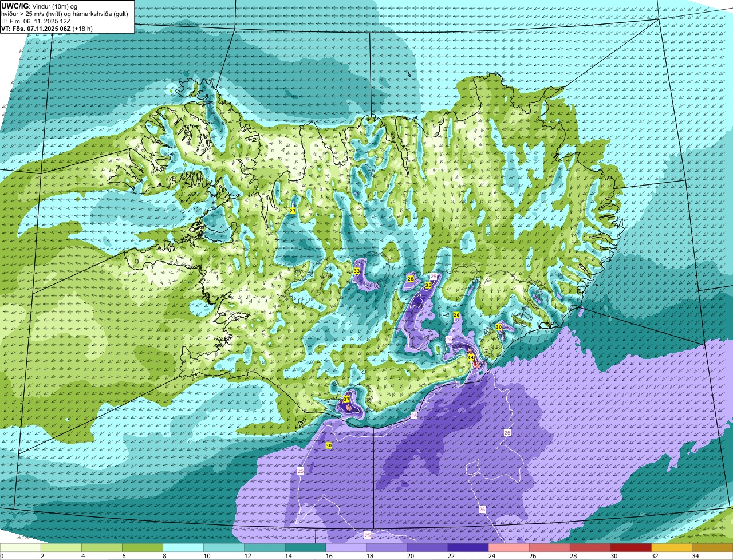Select the line 'hviður > 25 m/s (hvítt) og hámarkshviða (gult)'

coord(65,13)
